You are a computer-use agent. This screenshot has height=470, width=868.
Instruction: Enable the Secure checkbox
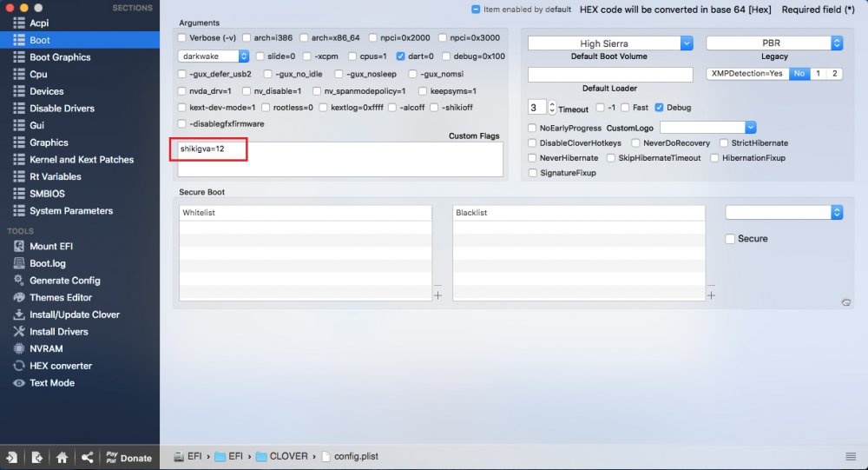730,239
